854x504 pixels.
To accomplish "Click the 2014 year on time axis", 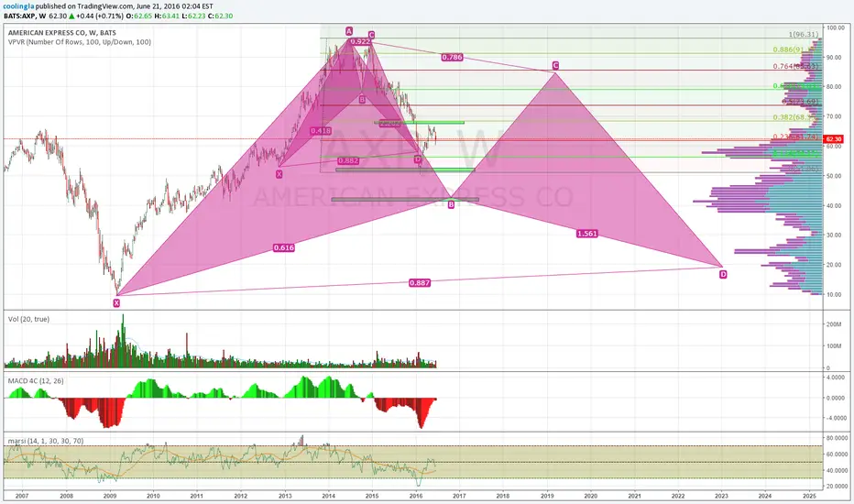I will [x=328, y=496].
